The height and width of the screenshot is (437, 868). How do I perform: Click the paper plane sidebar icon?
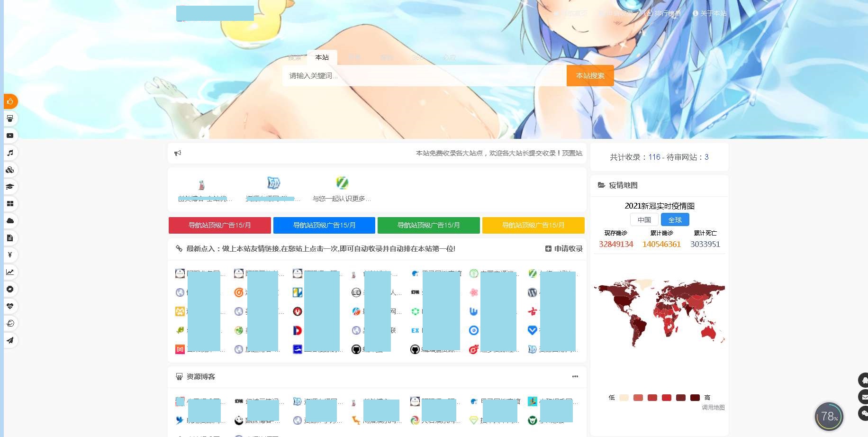[x=10, y=340]
